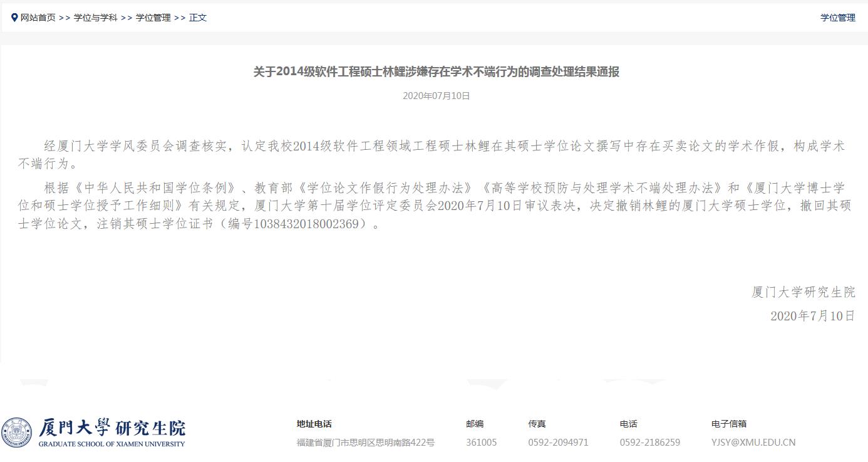Screen dimensions: 868x462
Task: Click the article title about 林鲤
Action: [436, 71]
